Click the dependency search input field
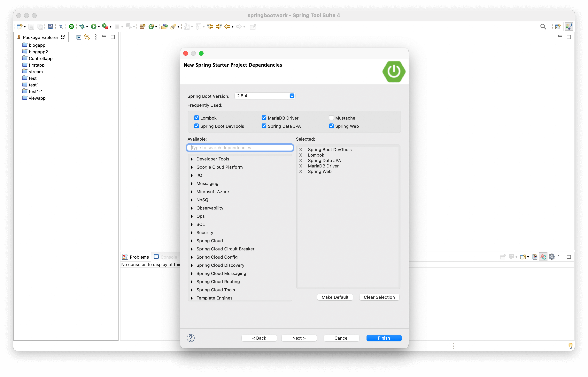 (240, 147)
